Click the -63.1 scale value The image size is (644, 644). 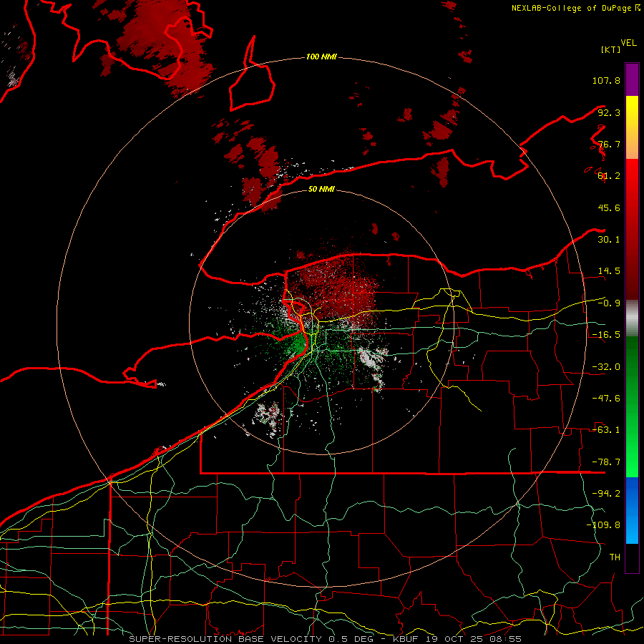click(606, 430)
